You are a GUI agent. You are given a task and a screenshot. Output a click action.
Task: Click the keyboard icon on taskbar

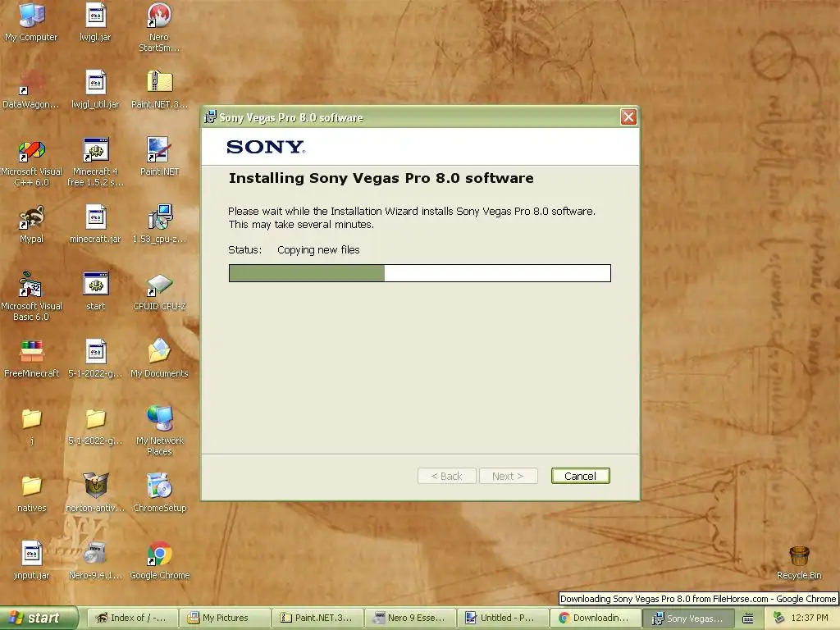click(x=748, y=619)
